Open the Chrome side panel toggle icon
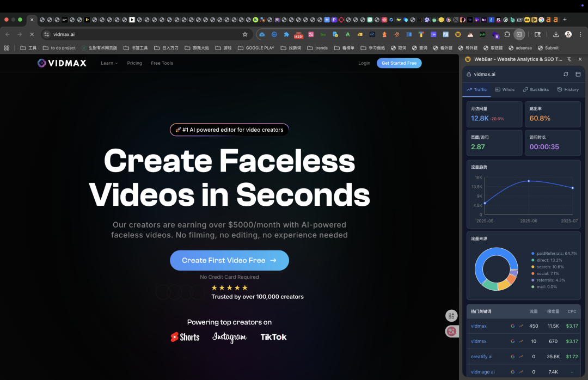 (519, 34)
